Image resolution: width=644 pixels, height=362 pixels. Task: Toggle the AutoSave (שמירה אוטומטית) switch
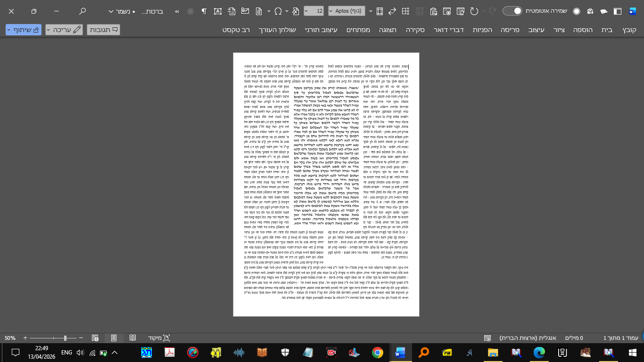tap(512, 11)
